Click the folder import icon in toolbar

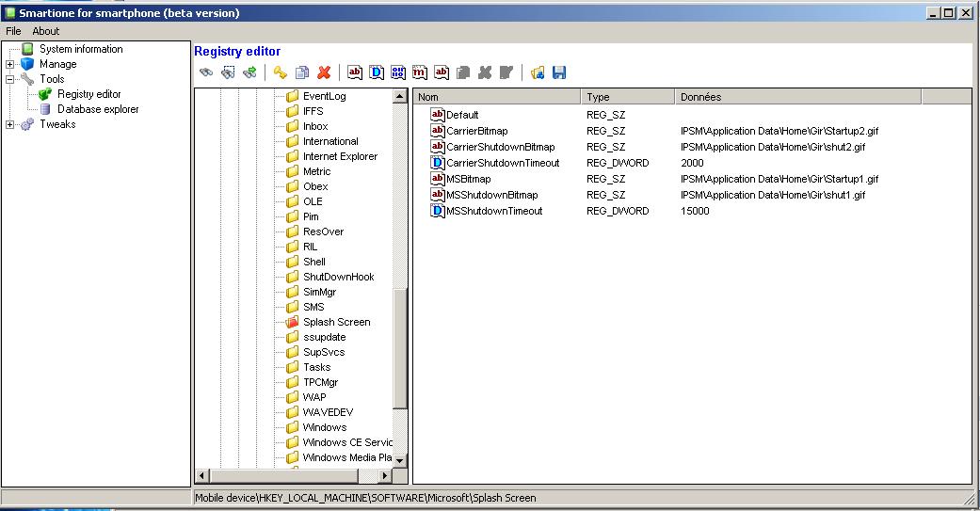pos(538,72)
